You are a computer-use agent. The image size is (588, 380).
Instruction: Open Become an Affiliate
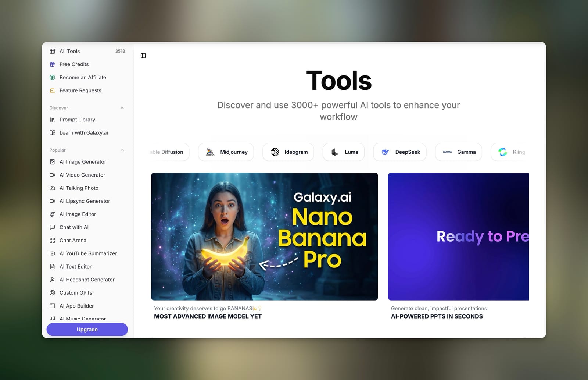[x=83, y=77]
